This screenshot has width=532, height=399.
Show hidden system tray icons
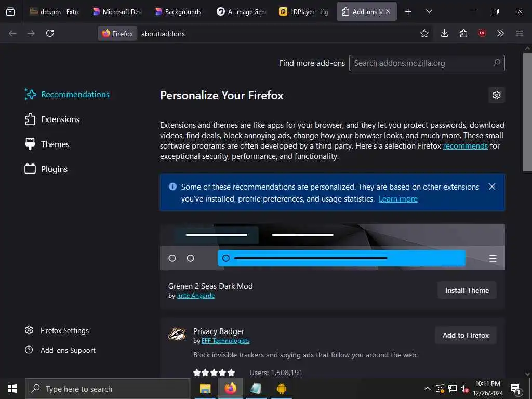428,389
